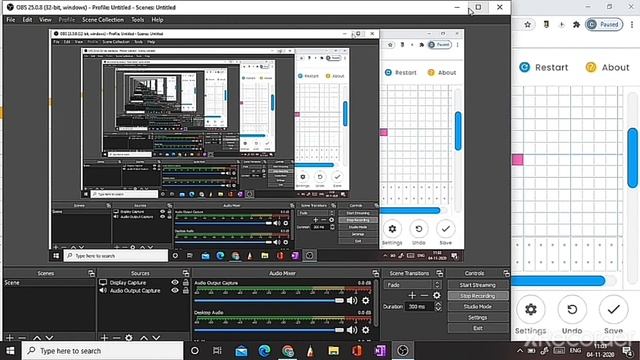Screen dimensions: 640x360
Task: Move the source up in Sources list
Action: tap(144, 338)
